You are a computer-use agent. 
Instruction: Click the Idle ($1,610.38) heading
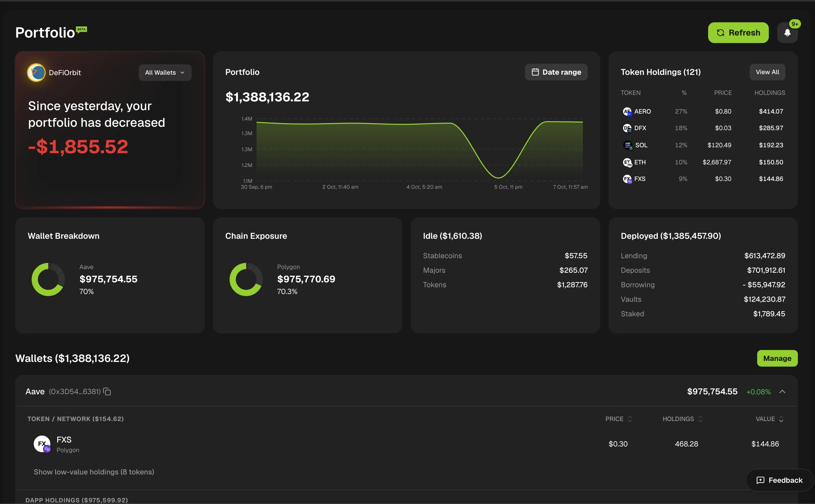click(452, 236)
